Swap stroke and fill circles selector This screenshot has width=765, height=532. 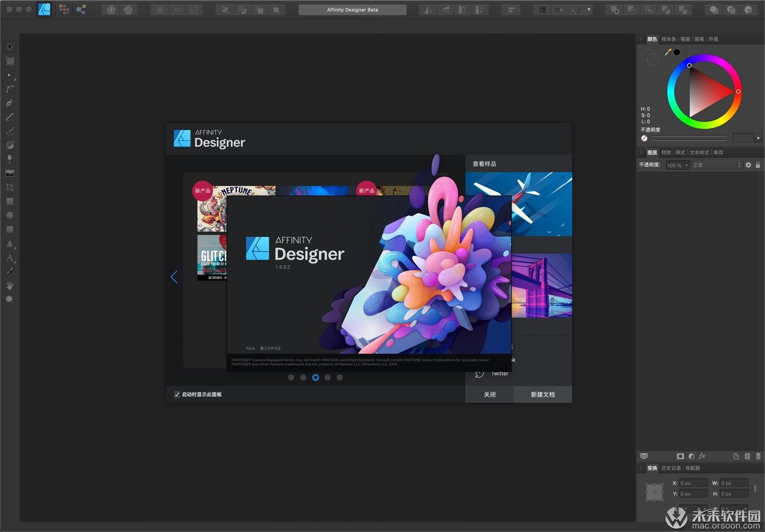pos(650,57)
